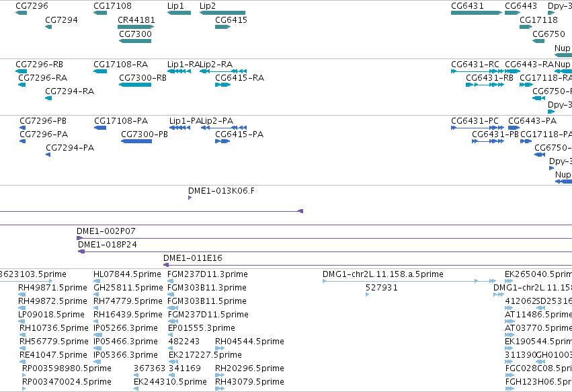Click the CR44181 gene feature
572x392 pixels.
tap(136, 27)
